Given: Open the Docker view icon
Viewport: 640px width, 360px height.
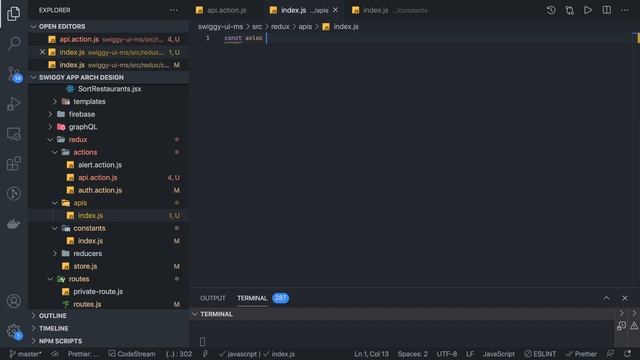Looking at the screenshot, I should [14, 224].
